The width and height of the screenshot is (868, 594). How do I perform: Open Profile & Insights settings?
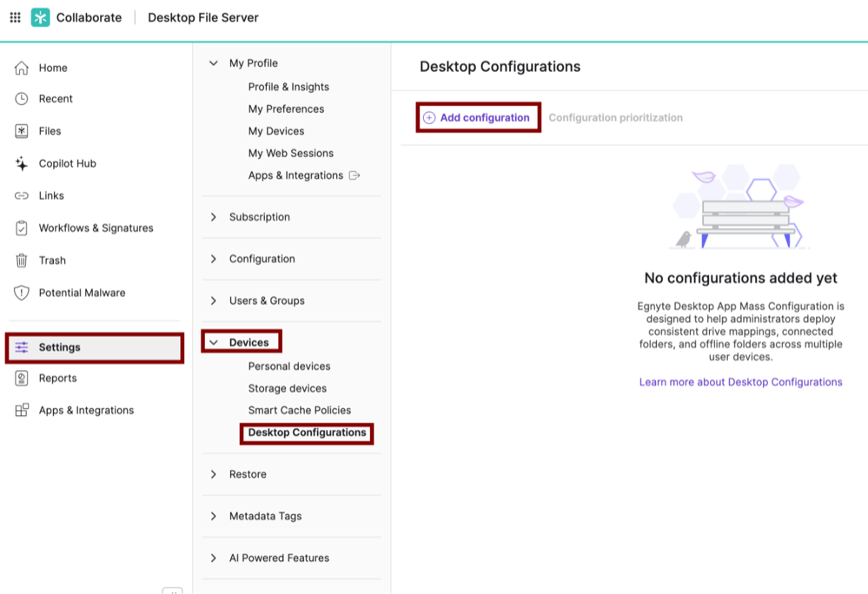click(x=288, y=87)
